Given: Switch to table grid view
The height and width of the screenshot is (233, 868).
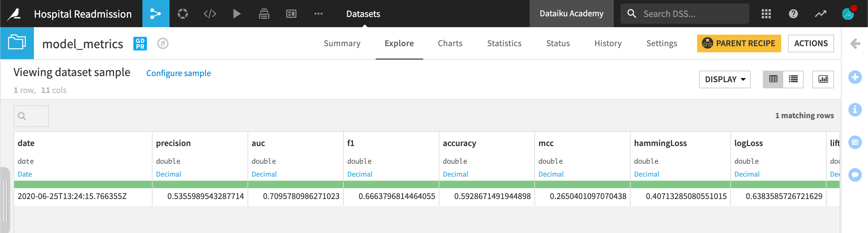Looking at the screenshot, I should [x=773, y=79].
